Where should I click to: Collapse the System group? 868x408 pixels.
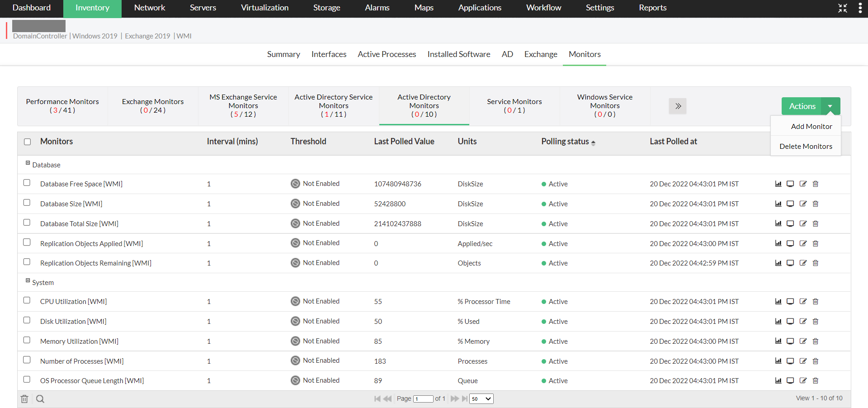point(28,280)
